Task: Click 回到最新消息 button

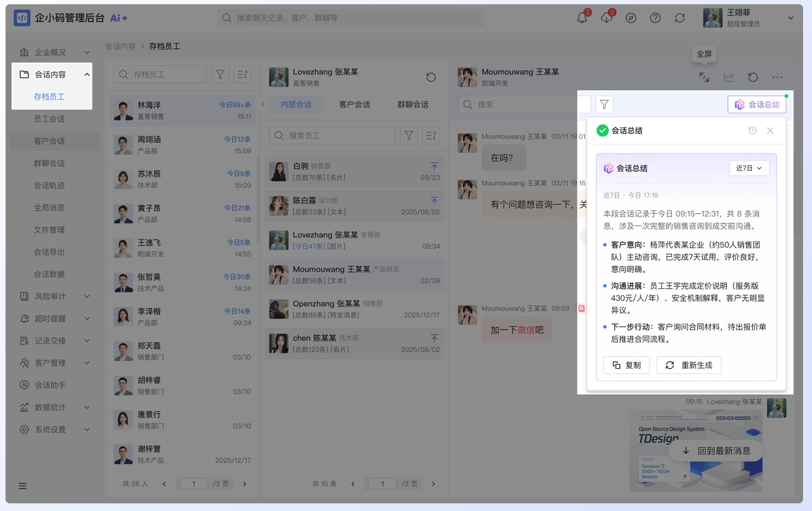Action: (x=716, y=450)
